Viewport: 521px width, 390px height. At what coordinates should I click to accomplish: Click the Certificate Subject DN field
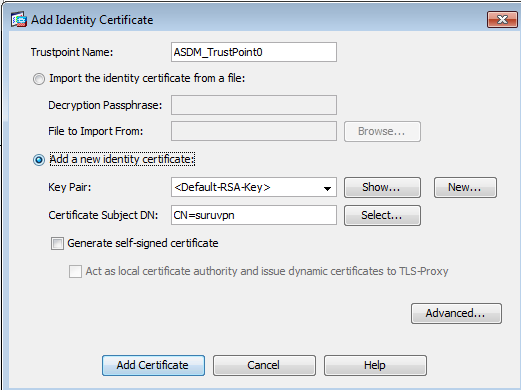tap(254, 215)
